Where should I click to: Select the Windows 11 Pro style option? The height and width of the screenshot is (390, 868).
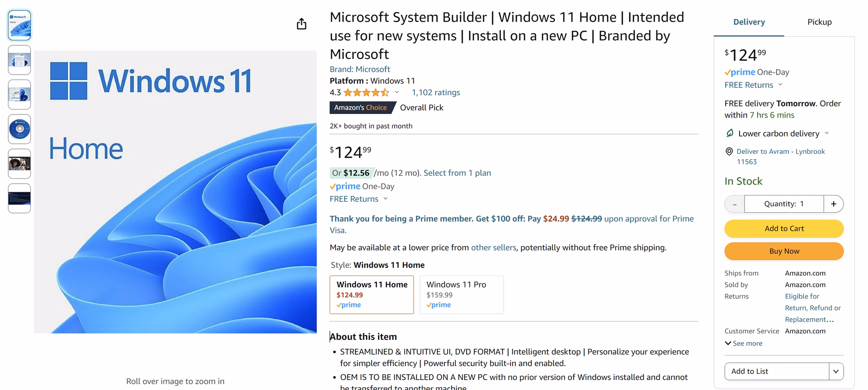tap(461, 295)
